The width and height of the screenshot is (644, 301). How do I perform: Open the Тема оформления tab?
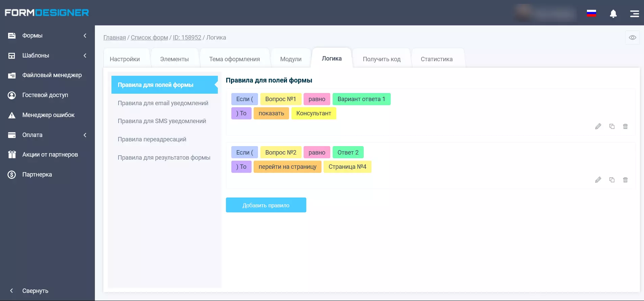pyautogui.click(x=234, y=59)
